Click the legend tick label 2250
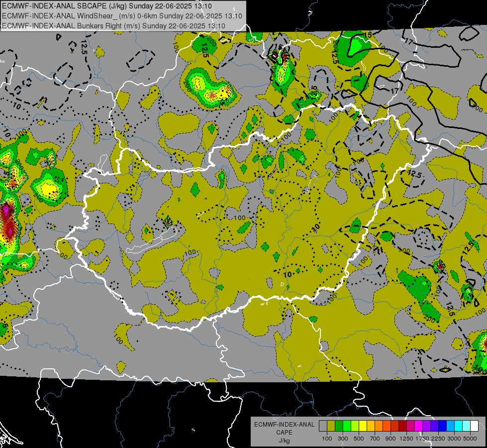The image size is (487, 448). point(438,439)
